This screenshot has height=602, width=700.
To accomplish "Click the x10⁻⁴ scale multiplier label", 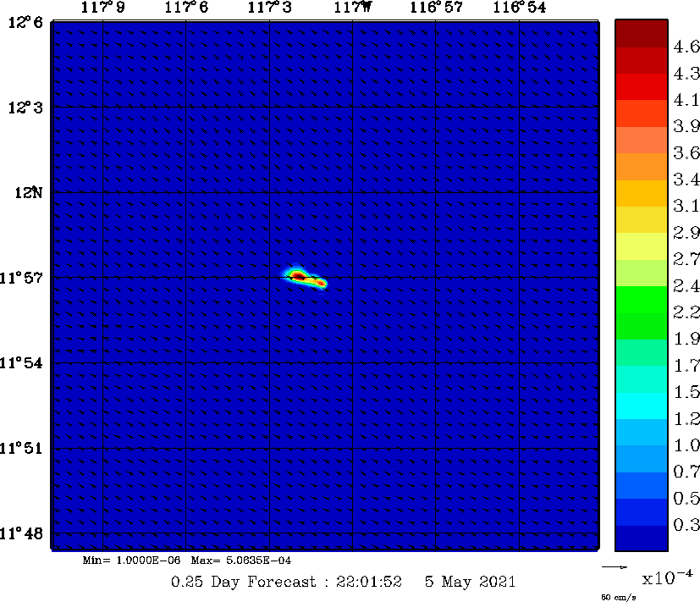I will point(668,578).
